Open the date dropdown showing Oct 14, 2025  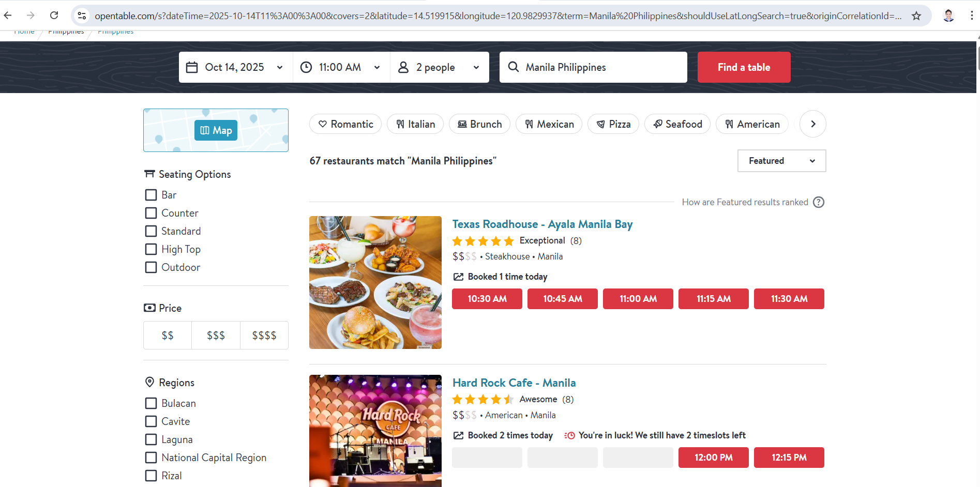[x=236, y=67]
